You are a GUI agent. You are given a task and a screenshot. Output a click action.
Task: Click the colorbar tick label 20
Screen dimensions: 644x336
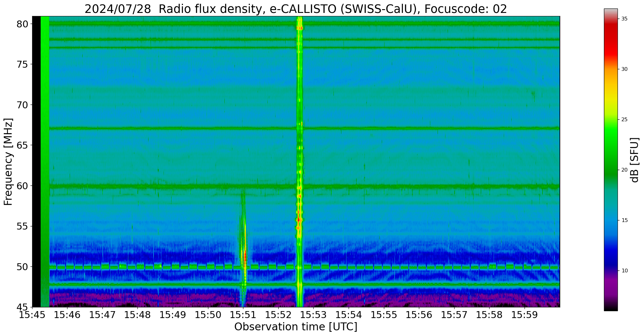[x=624, y=170]
